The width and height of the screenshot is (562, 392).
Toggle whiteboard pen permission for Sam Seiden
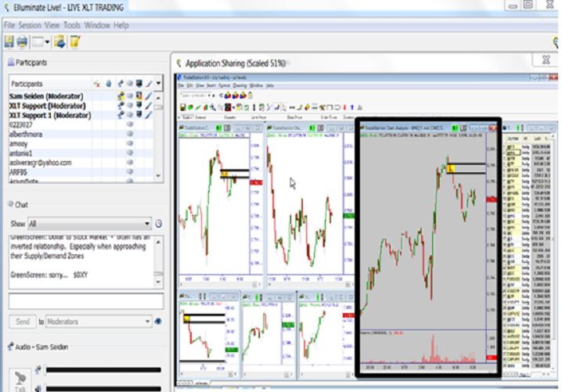148,95
